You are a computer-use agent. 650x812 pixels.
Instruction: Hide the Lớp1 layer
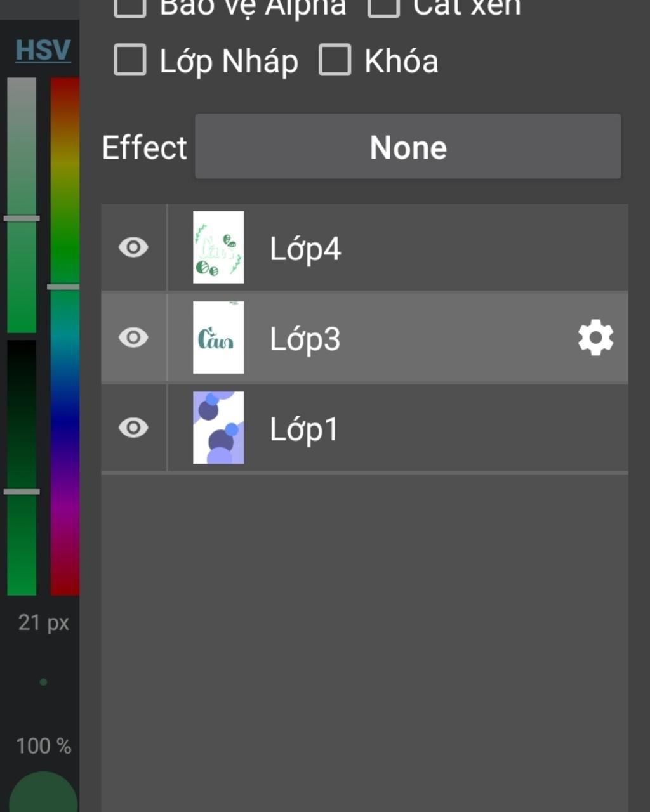point(133,428)
